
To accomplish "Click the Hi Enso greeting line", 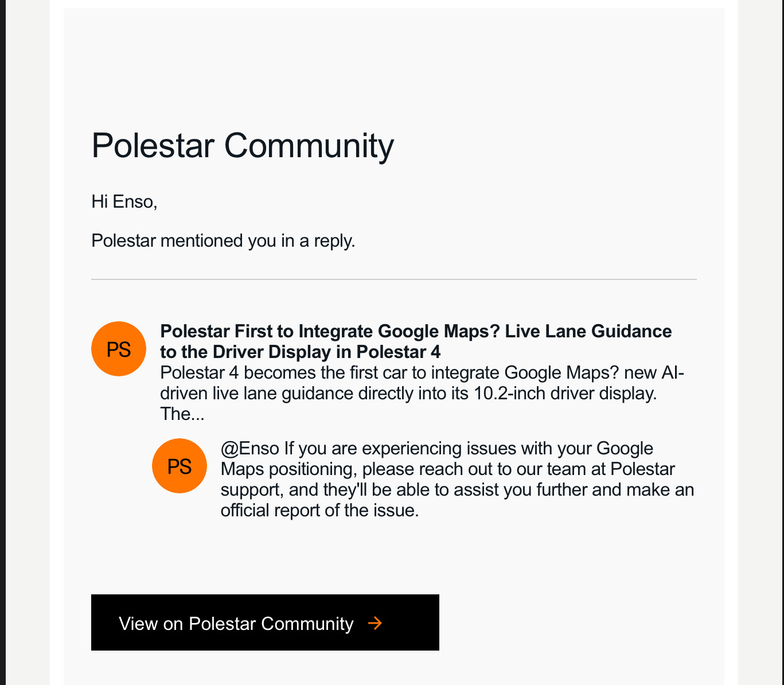I will coord(124,201).
